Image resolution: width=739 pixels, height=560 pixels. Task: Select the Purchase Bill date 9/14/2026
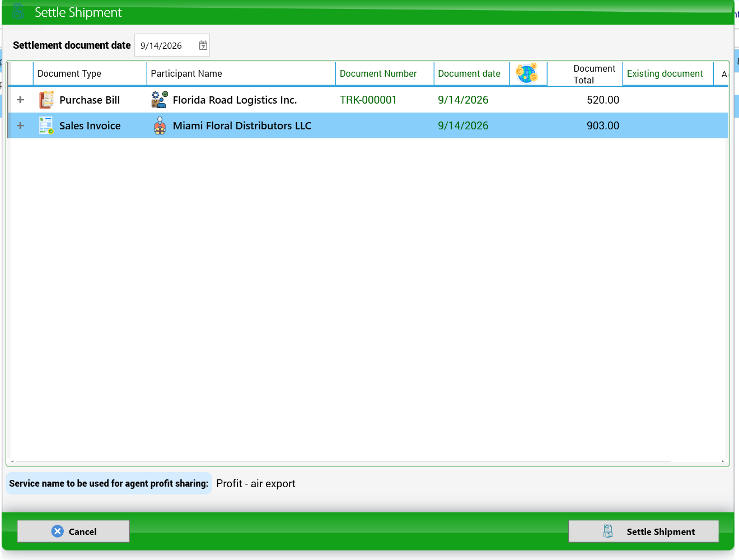click(x=463, y=100)
